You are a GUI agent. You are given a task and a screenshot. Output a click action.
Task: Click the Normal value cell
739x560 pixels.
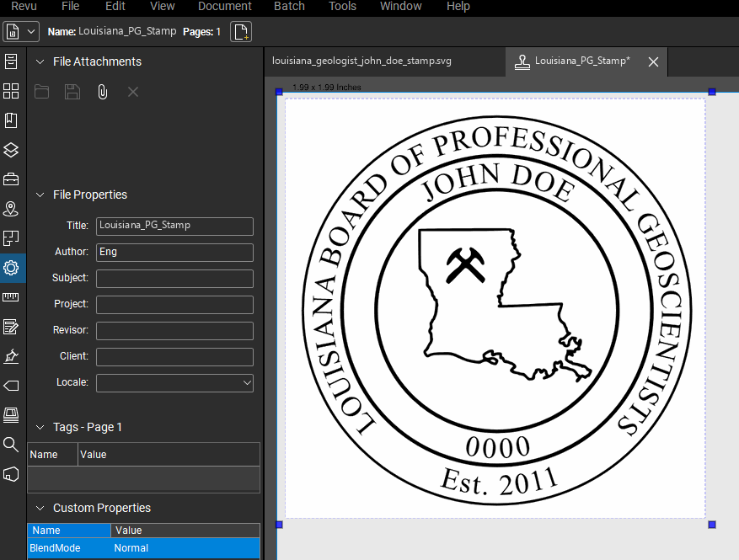[131, 548]
